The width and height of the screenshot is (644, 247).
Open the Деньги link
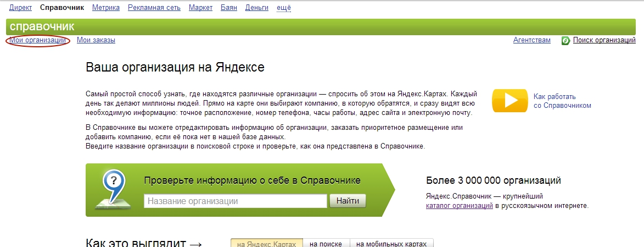pyautogui.click(x=257, y=7)
